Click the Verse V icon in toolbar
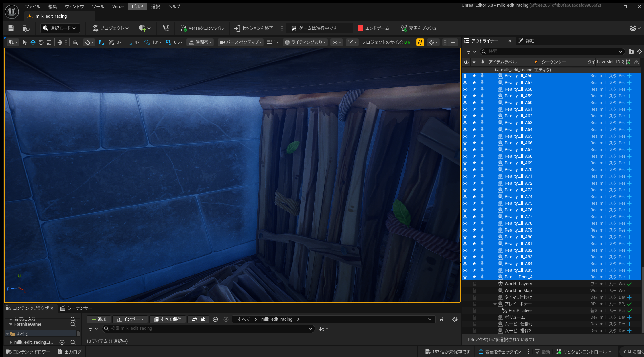Screen dimensions: 644x357 pyautogui.click(x=166, y=28)
